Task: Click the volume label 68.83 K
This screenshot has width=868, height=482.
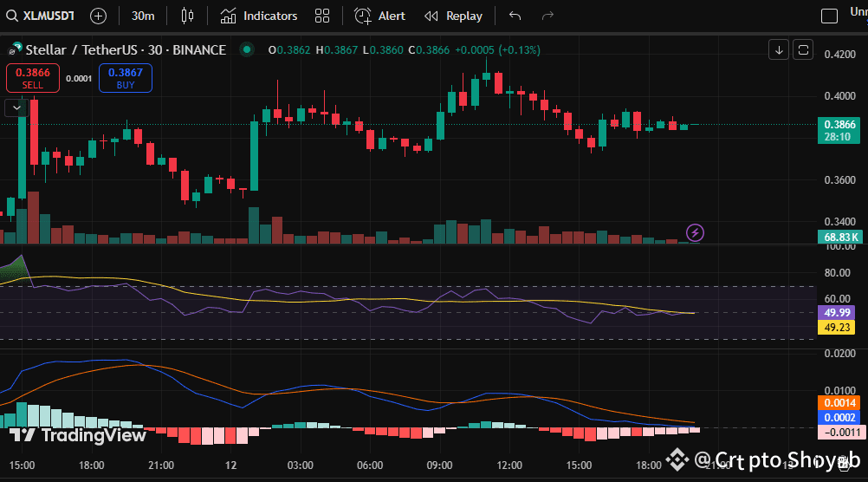Action: 840,238
